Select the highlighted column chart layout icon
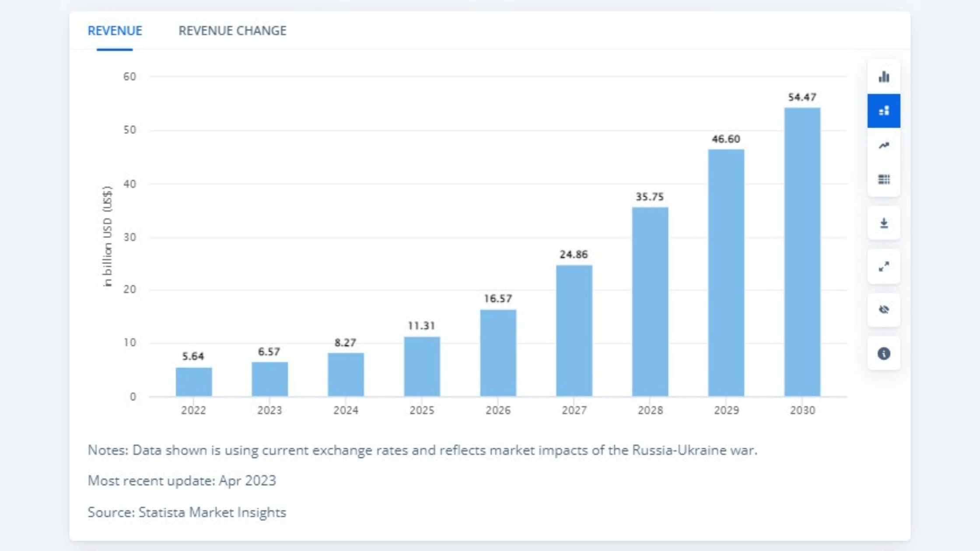 point(884,111)
